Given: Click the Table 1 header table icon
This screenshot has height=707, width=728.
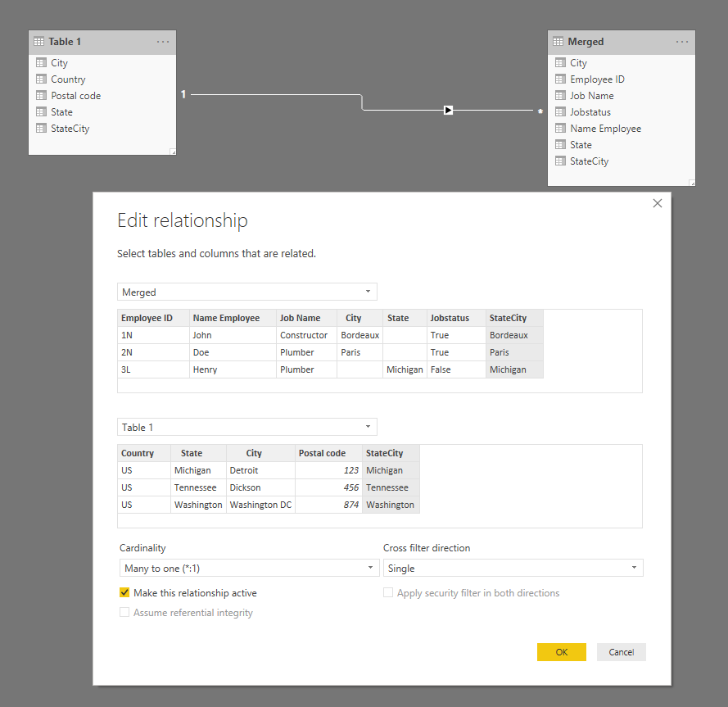Looking at the screenshot, I should pos(39,42).
